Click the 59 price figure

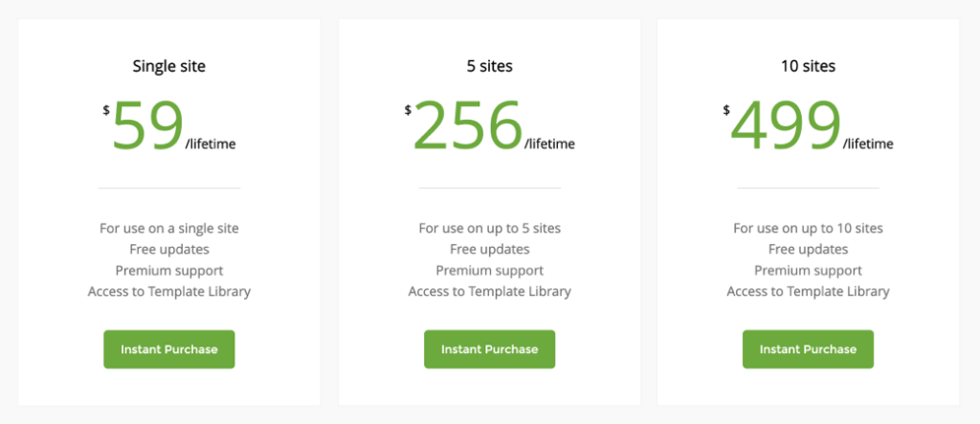(x=147, y=126)
